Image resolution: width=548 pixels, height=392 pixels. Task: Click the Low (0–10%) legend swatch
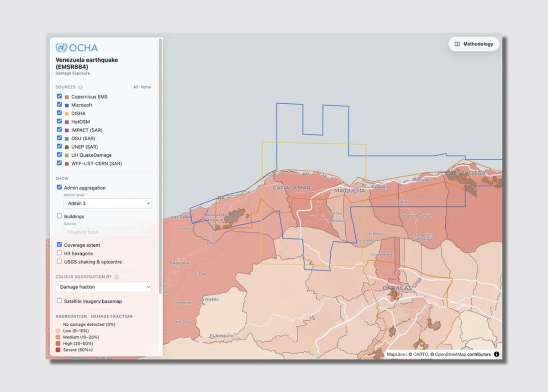[x=58, y=331]
